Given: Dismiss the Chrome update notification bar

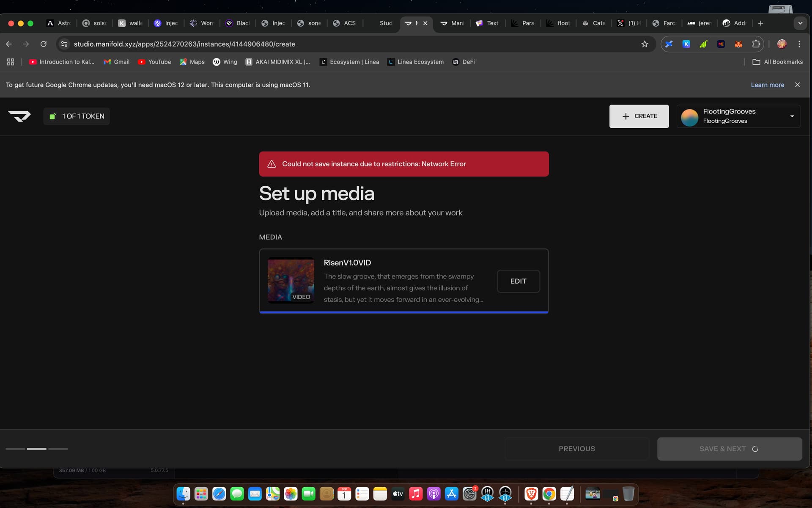Looking at the screenshot, I should click(x=797, y=85).
